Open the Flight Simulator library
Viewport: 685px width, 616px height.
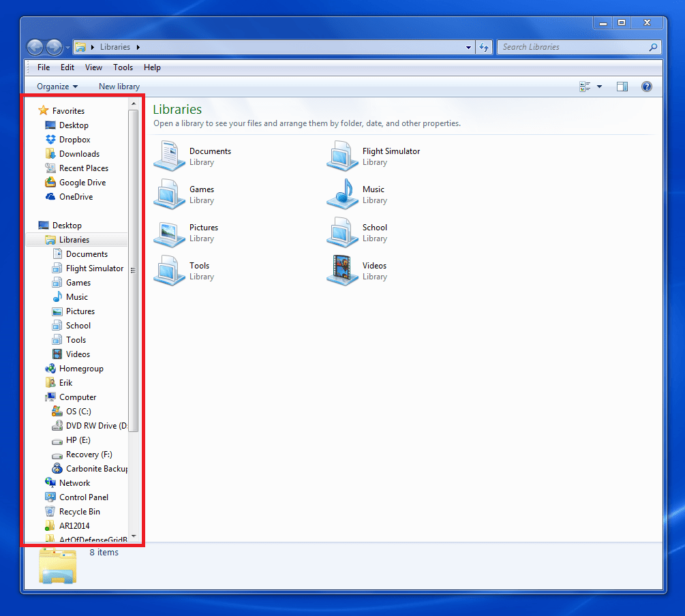pos(342,155)
